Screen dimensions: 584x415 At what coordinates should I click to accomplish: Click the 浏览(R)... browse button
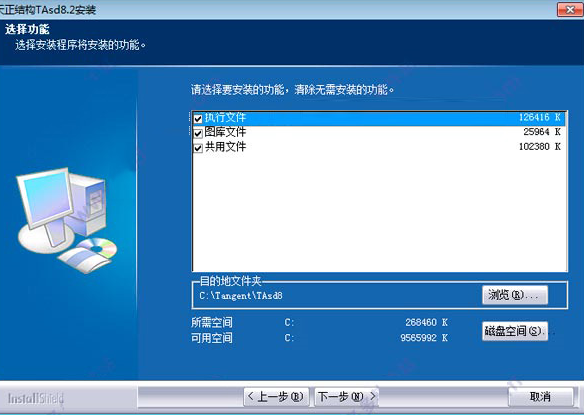coord(515,295)
